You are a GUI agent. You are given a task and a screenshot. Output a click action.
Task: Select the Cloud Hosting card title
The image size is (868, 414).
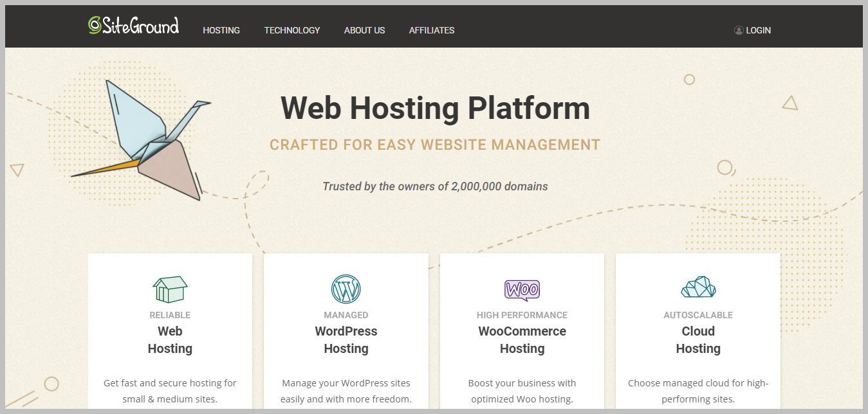pos(698,340)
